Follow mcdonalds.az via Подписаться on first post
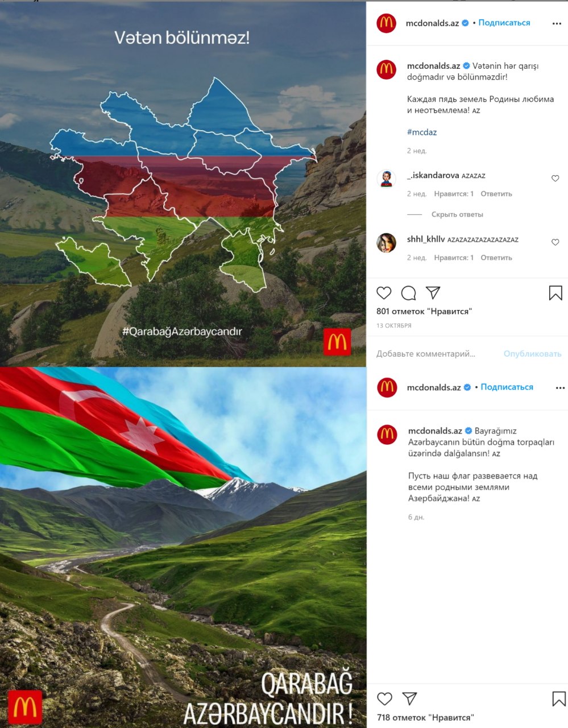Image resolution: width=568 pixels, height=728 pixels. (504, 23)
